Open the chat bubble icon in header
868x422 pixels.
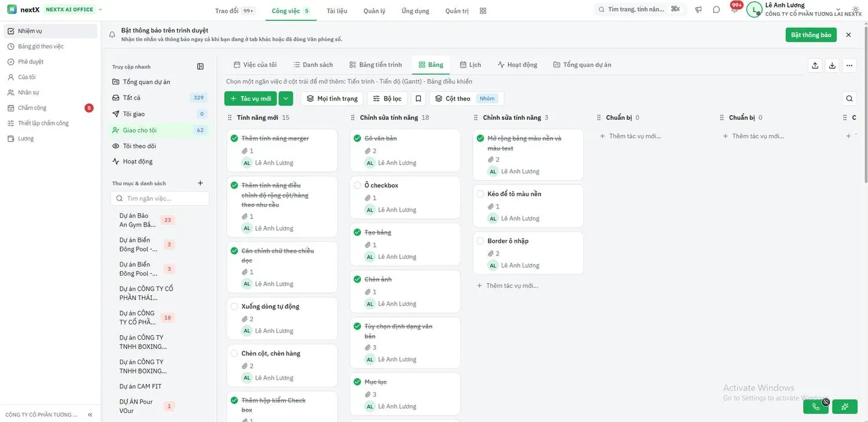pos(716,10)
